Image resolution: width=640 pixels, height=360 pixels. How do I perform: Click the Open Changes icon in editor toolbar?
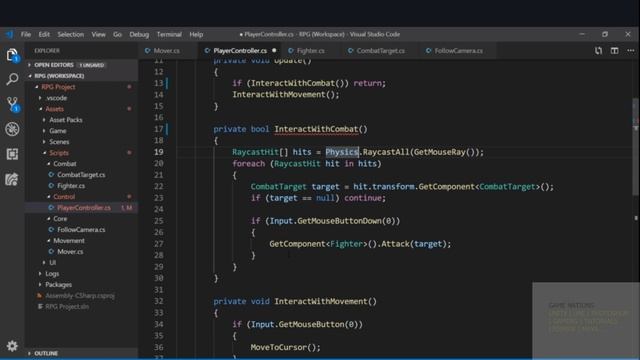[598, 51]
